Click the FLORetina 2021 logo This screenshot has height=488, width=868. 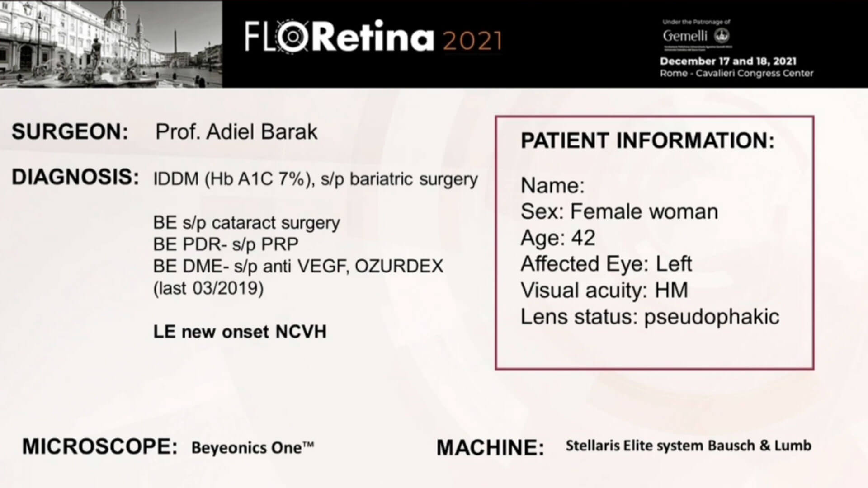click(373, 36)
